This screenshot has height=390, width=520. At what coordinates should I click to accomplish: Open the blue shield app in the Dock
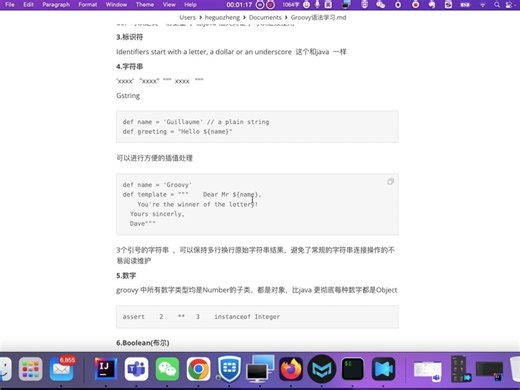(229, 369)
